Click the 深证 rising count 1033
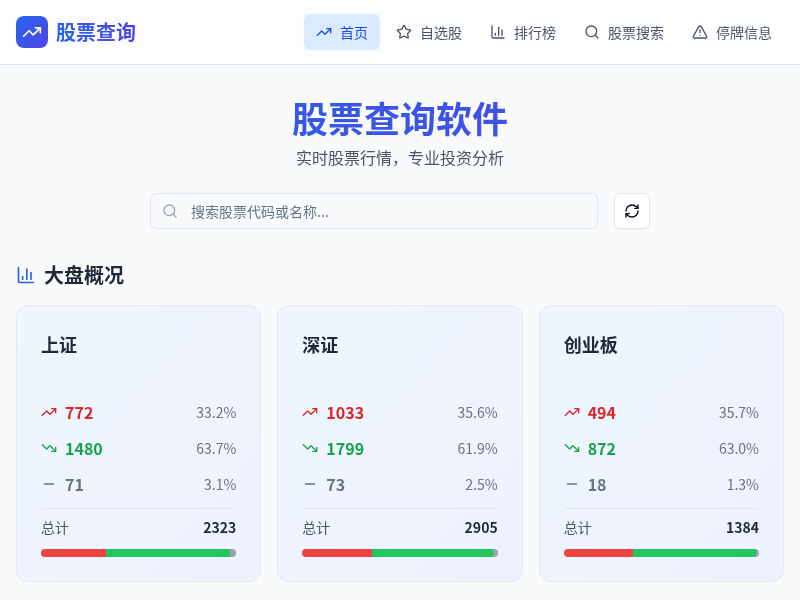Image resolution: width=800 pixels, height=600 pixels. (x=345, y=413)
